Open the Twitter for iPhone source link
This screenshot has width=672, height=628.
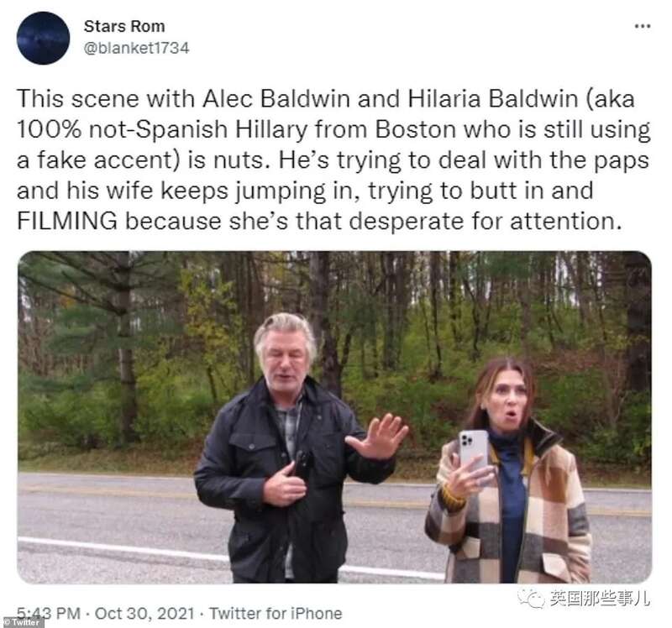click(x=276, y=613)
